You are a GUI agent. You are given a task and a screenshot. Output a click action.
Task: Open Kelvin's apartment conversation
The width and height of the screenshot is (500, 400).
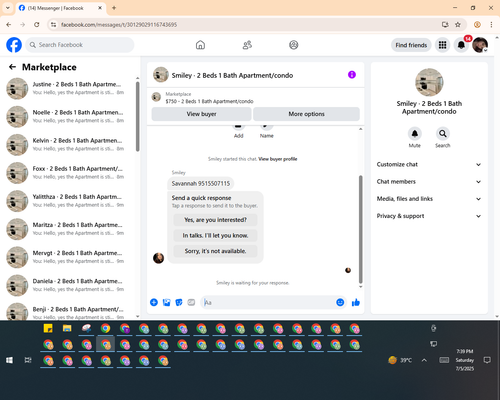tap(68, 145)
